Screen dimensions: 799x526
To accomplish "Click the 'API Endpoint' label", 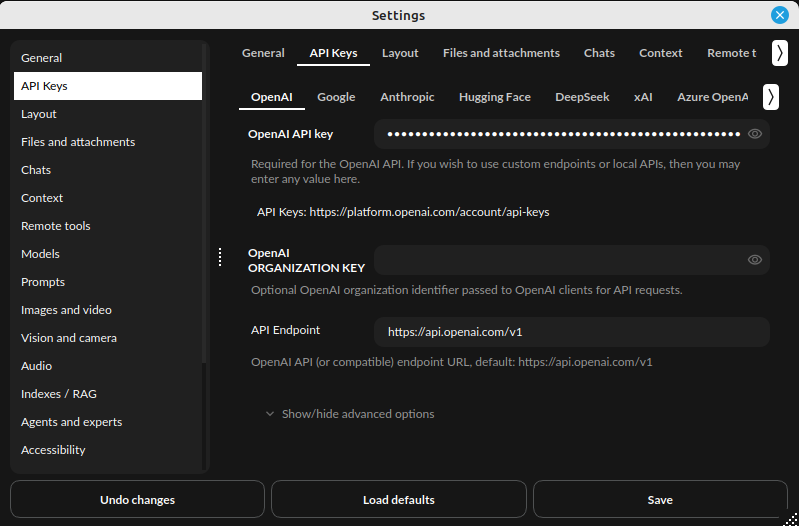I will [285, 330].
